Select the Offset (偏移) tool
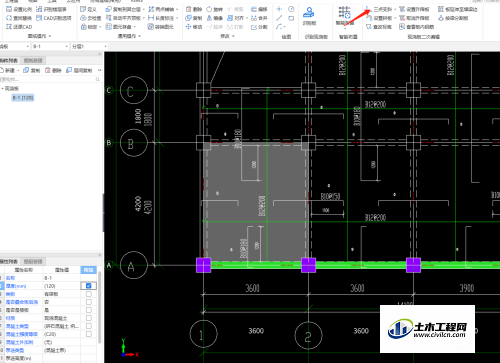The width and height of the screenshot is (500, 363). [259, 9]
